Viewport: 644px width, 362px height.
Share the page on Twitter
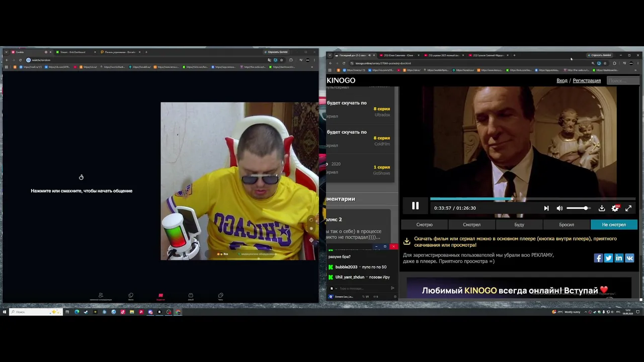[x=608, y=258]
